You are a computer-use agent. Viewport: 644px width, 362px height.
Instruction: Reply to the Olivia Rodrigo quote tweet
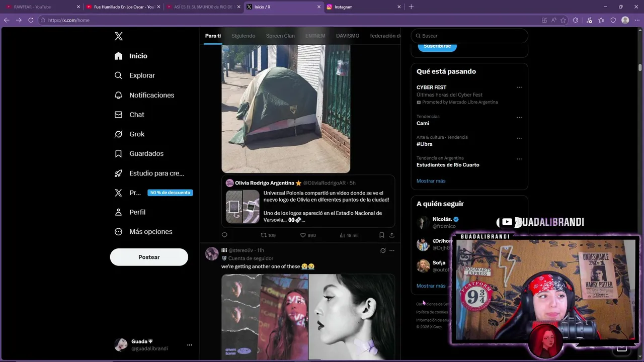(224, 235)
